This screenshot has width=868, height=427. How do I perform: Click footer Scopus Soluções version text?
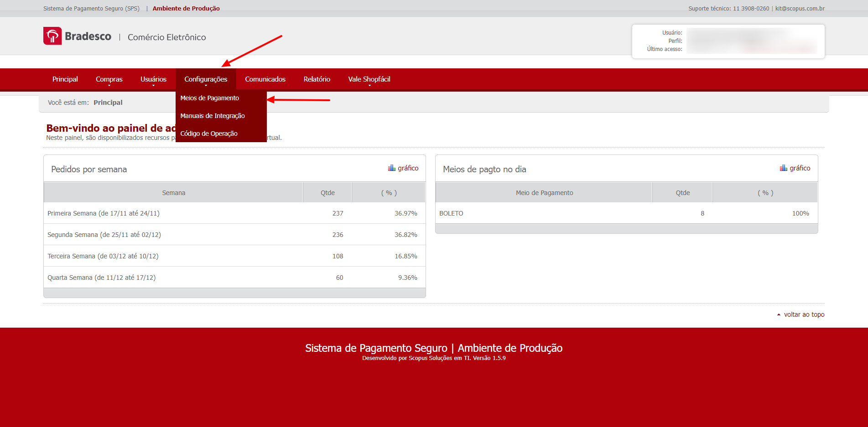(x=434, y=358)
